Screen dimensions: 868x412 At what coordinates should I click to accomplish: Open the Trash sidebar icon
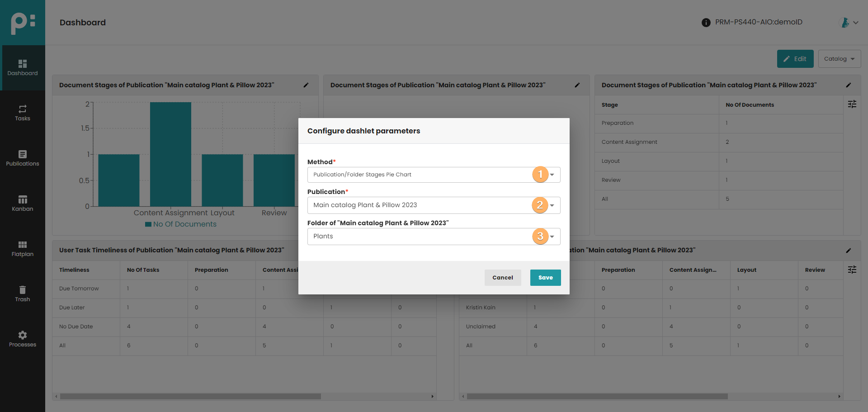pos(22,290)
